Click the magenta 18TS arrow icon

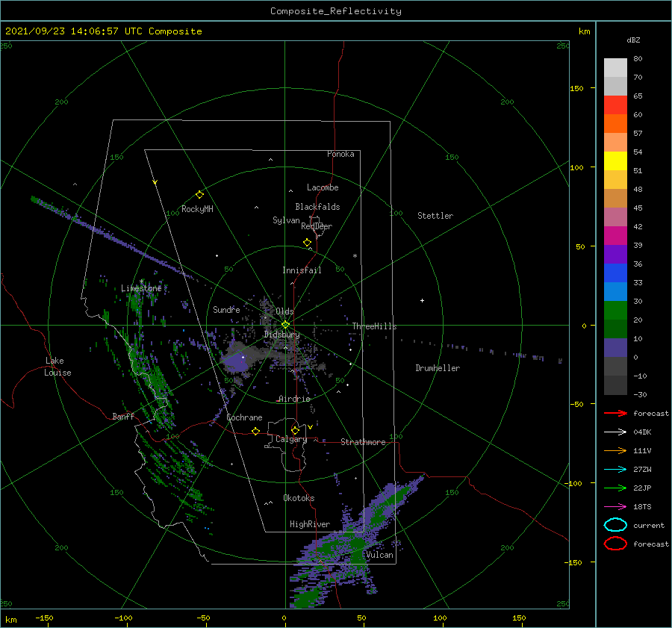click(615, 507)
